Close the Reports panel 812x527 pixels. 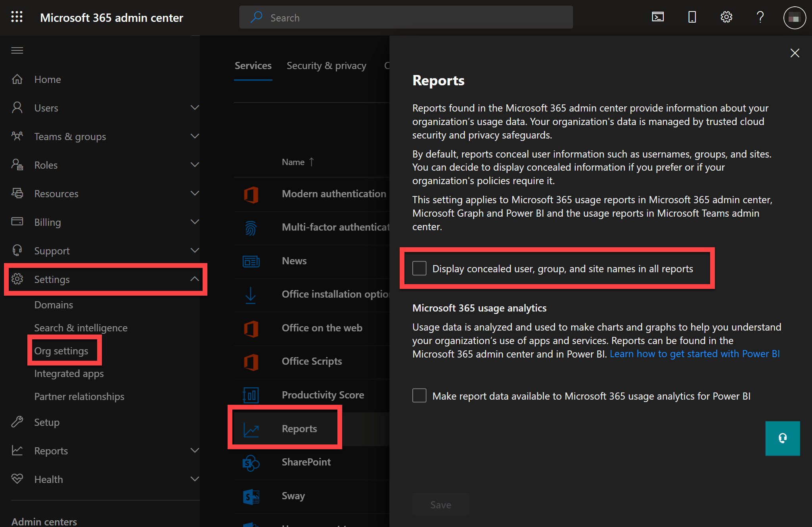(795, 53)
